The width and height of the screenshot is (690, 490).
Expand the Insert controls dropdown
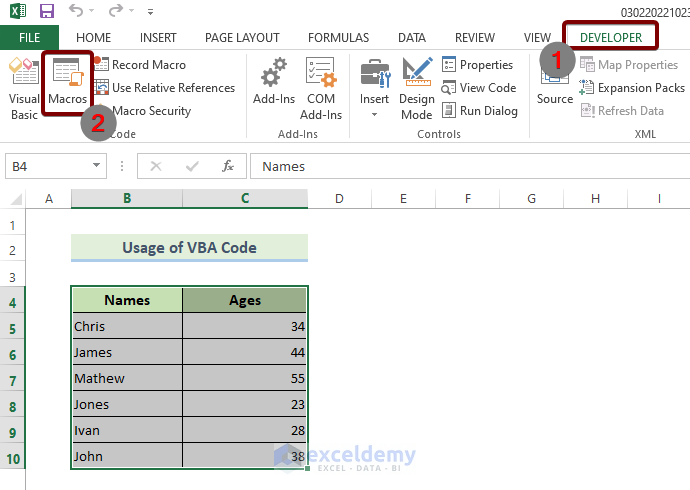click(x=375, y=112)
